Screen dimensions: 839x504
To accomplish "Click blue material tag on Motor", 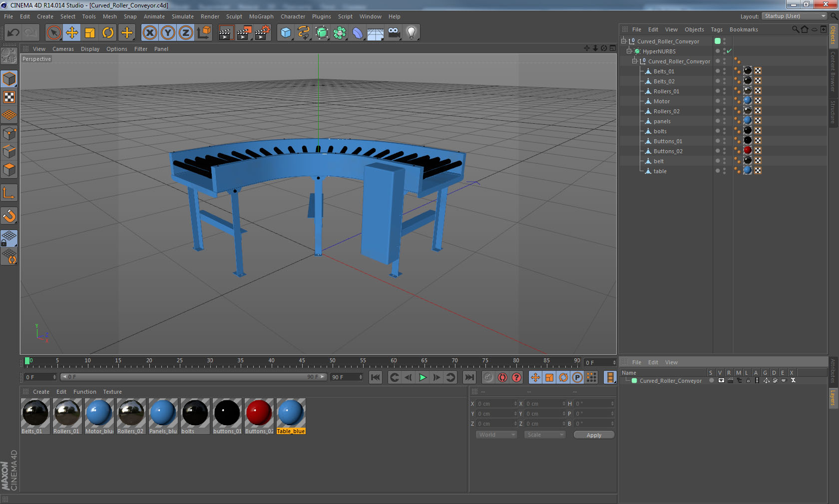I will click(x=748, y=100).
